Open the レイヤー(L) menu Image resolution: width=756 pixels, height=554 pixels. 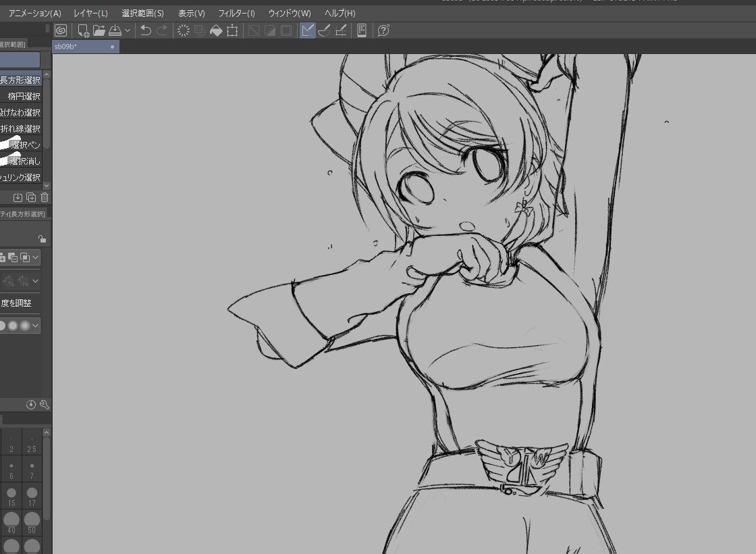pos(90,13)
